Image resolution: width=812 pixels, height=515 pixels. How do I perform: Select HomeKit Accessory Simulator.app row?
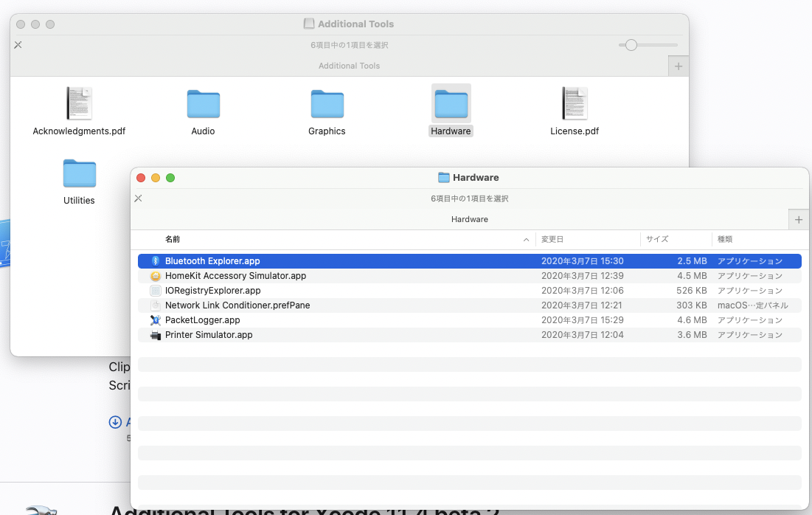click(x=470, y=276)
